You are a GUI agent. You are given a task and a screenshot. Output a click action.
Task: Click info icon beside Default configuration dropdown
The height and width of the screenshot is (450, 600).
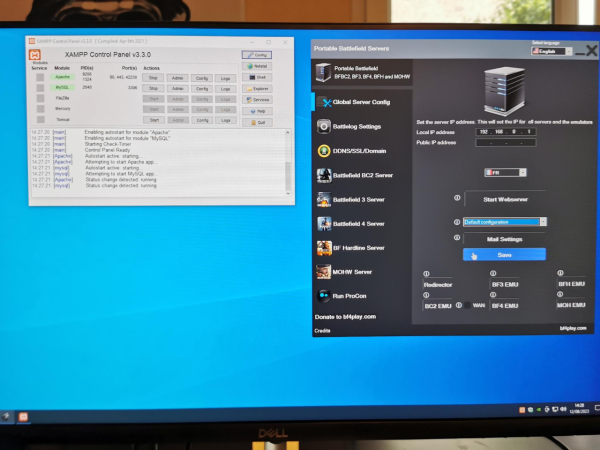pos(457,222)
